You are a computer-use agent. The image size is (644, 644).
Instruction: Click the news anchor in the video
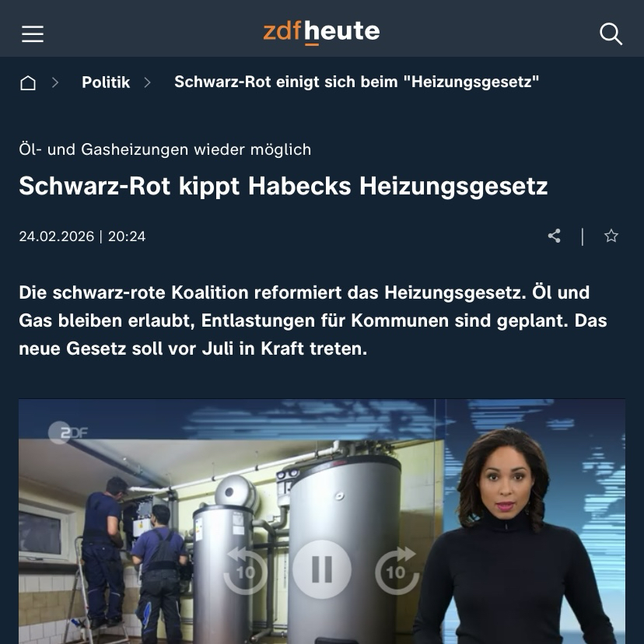[x=513, y=534]
